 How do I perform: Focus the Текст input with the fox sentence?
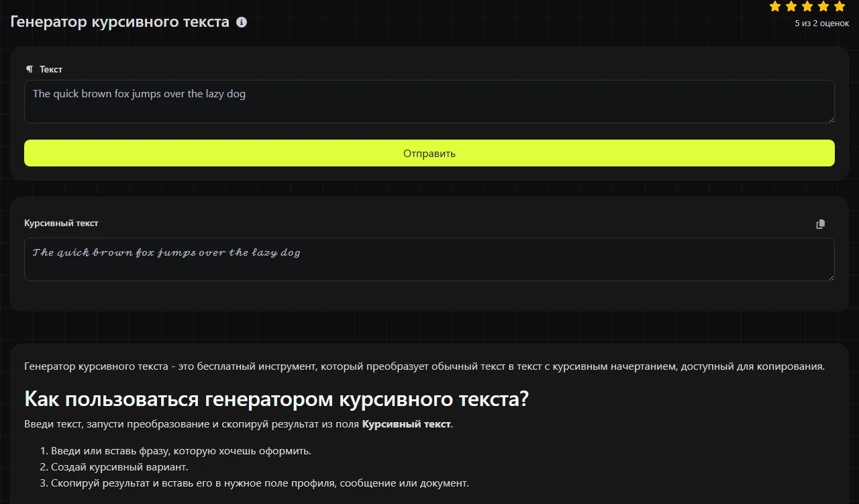[x=429, y=102]
